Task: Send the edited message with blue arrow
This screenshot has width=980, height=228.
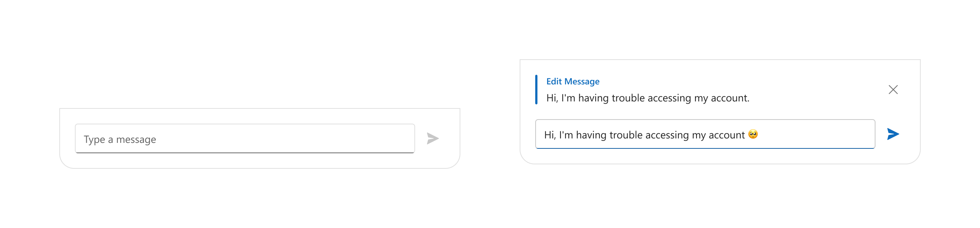Action: [893, 134]
